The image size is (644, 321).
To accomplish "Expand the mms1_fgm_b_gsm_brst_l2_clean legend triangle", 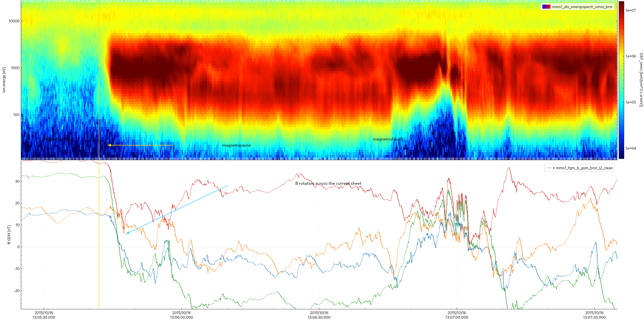I will click(x=554, y=168).
